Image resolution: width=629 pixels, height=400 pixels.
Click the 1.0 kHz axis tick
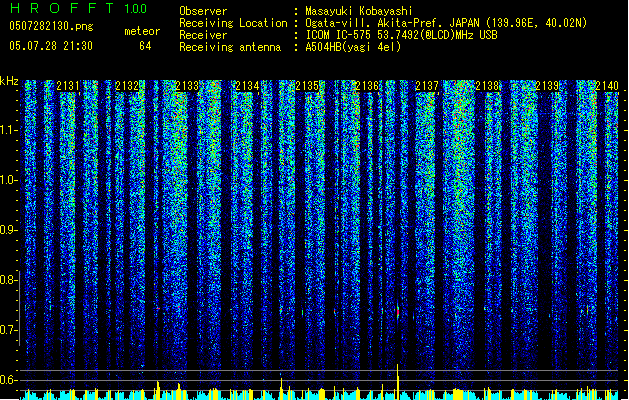pyautogui.click(x=8, y=180)
